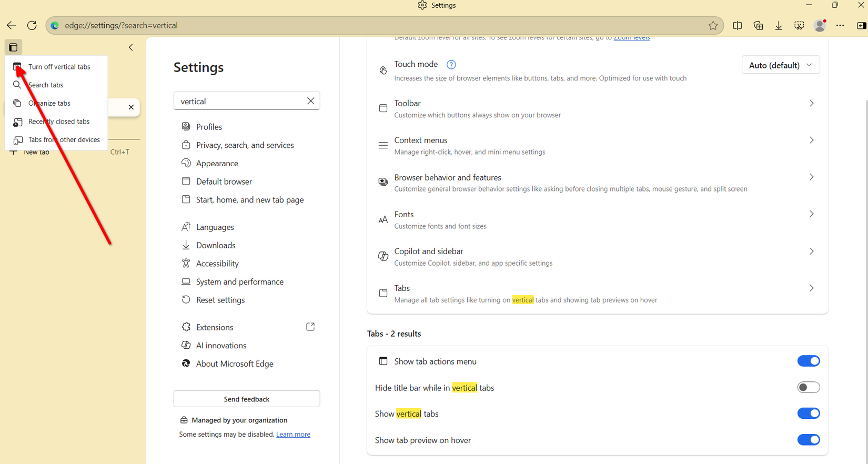868x464 pixels.
Task: Open Extensions in sidebar
Action: [x=214, y=327]
